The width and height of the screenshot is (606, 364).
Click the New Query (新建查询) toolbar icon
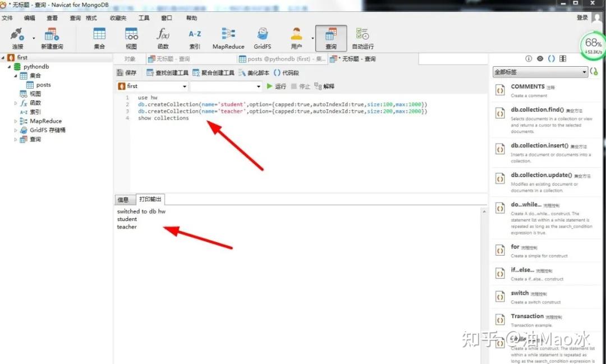[x=52, y=38]
